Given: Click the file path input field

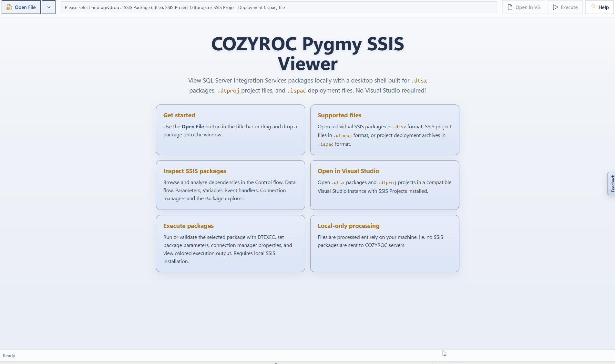Looking at the screenshot, I should pos(279,7).
